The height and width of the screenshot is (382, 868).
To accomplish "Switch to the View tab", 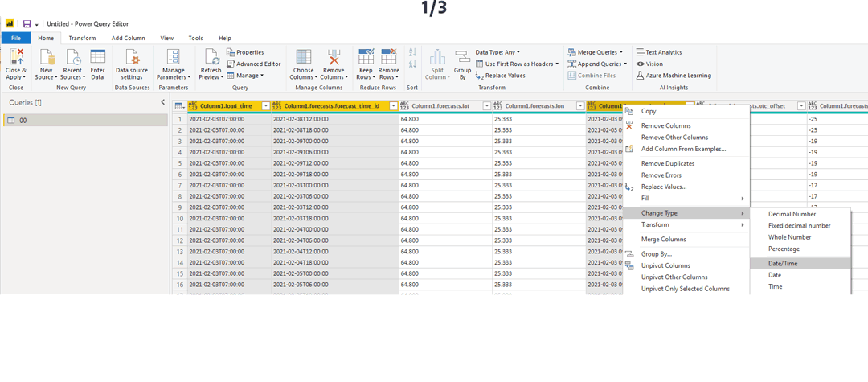I will pos(166,39).
